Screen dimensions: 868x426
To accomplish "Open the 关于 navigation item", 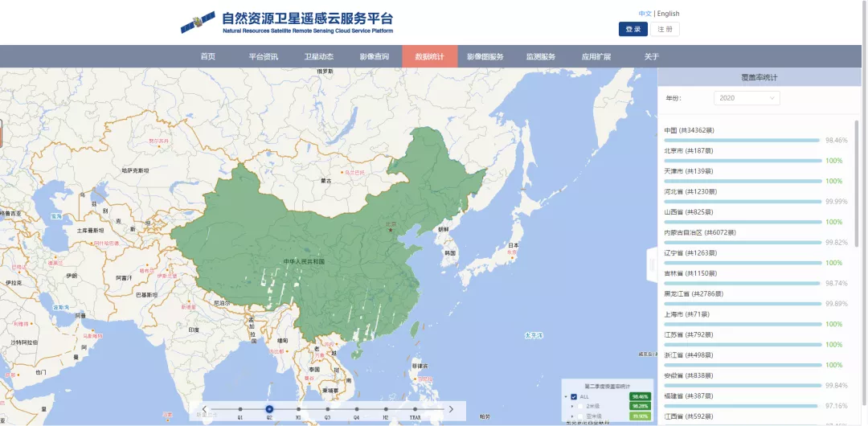I will coord(652,56).
